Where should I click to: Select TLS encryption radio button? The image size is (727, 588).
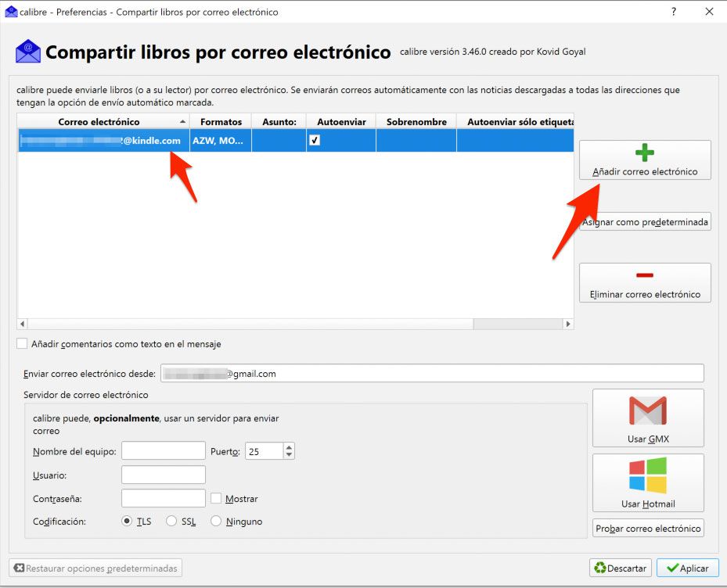[127, 521]
